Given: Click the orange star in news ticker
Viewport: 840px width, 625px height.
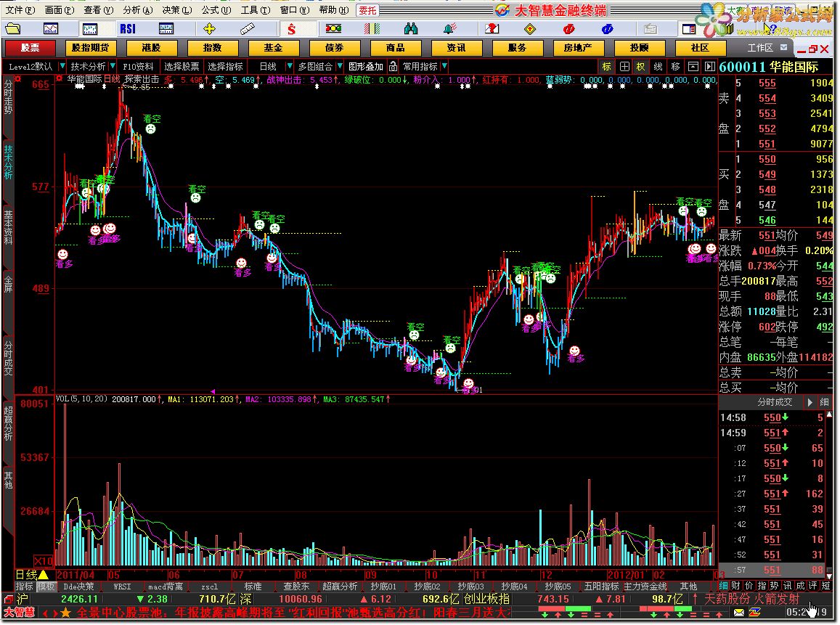Looking at the screenshot, I should point(66,612).
